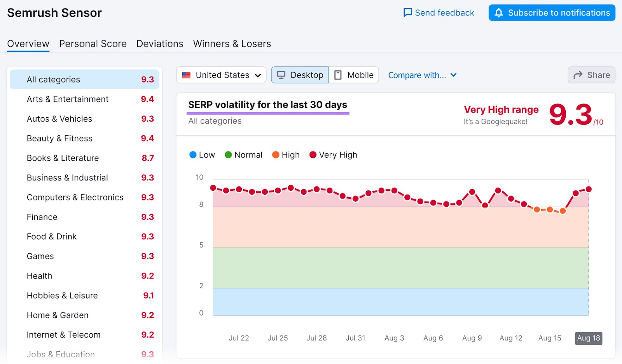Toggle the High legend item
The image size is (622, 364).
[286, 155]
